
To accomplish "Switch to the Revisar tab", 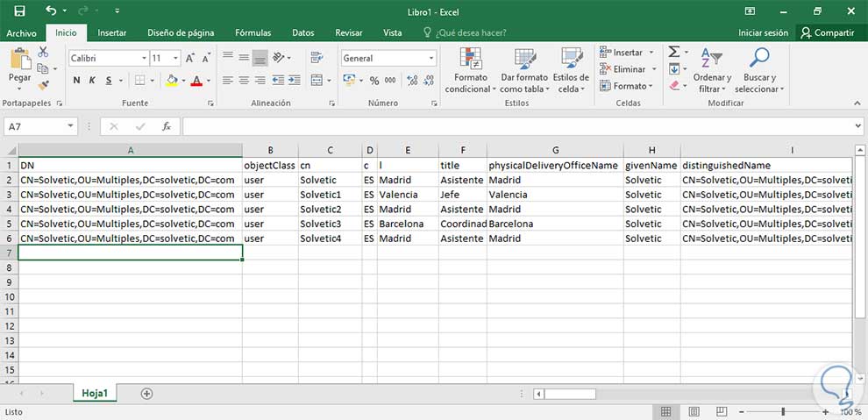I will (349, 32).
